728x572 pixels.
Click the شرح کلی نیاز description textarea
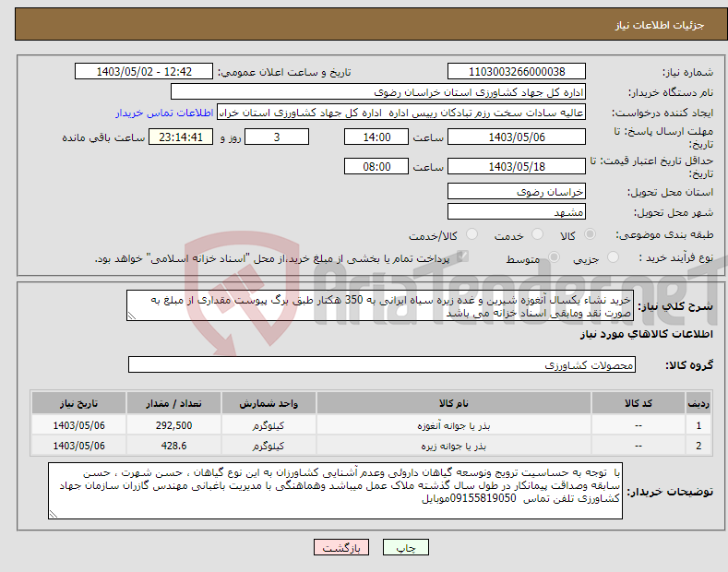tap(380, 305)
